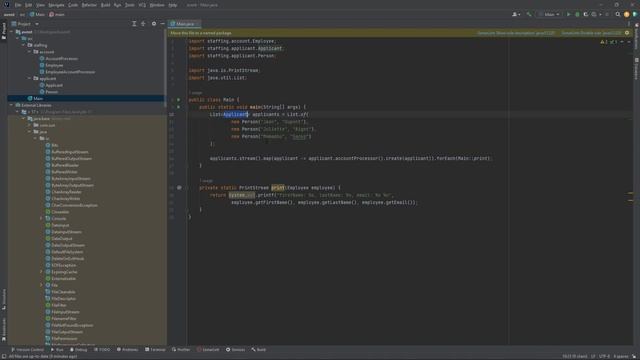The image size is (640, 360).
Task: Open the Refactor menu
Action: pyautogui.click(x=89, y=5)
